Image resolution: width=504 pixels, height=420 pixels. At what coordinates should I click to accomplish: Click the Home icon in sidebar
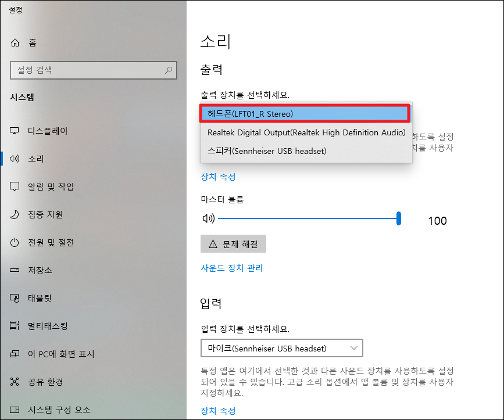(x=15, y=42)
